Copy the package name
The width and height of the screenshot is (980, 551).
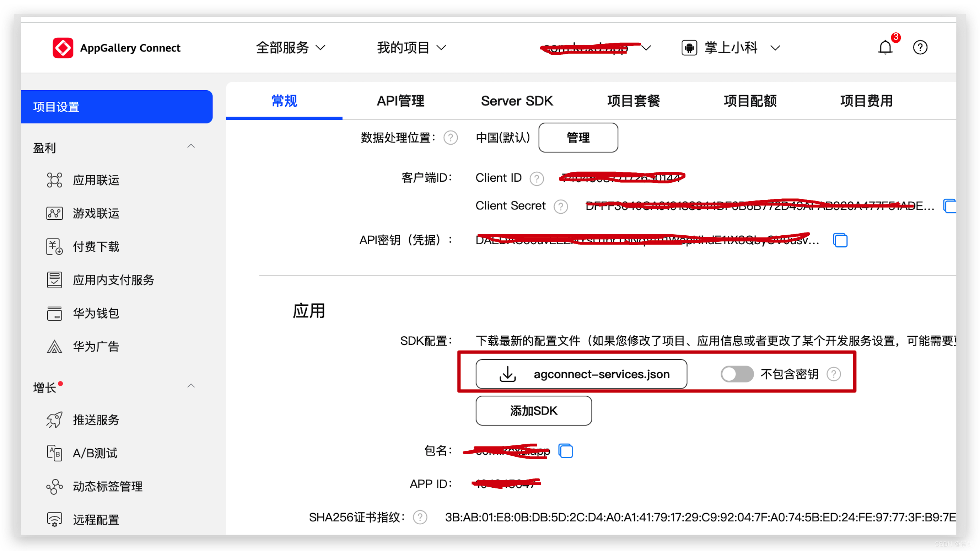565,451
